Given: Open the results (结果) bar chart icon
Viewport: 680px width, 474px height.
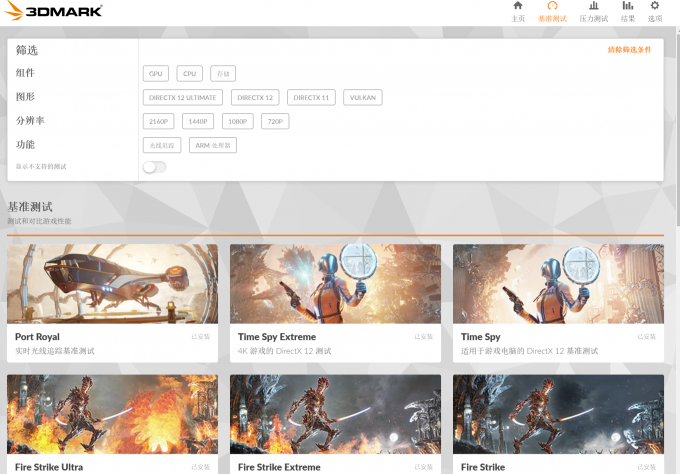Looking at the screenshot, I should point(628,6).
